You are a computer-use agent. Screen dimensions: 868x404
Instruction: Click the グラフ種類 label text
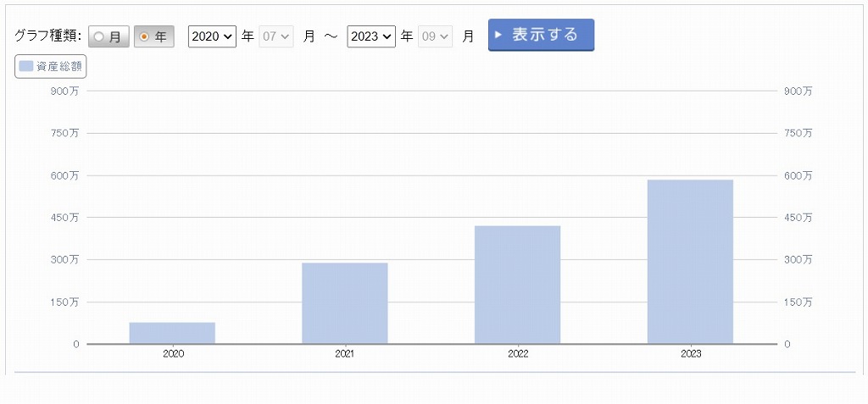[x=47, y=36]
